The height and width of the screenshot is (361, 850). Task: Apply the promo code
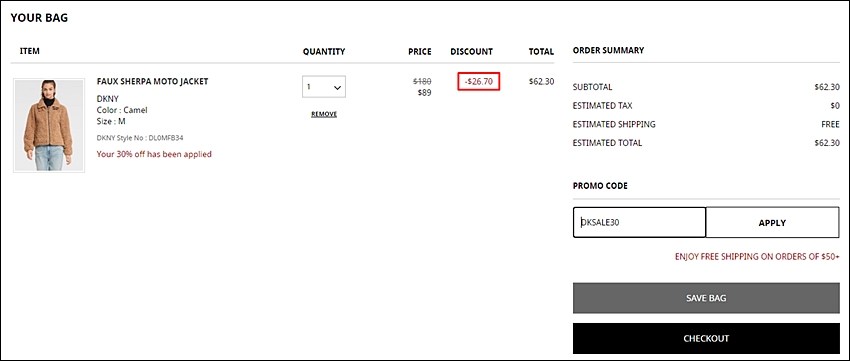[772, 222]
